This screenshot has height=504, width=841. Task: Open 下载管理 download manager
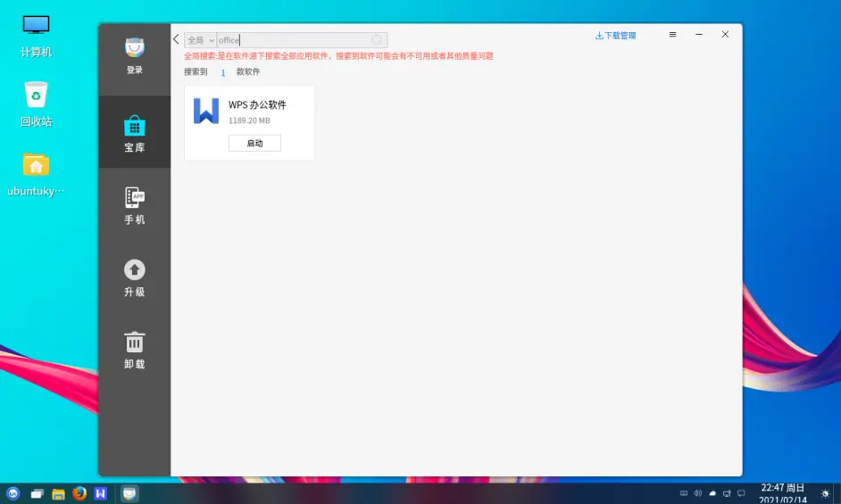[615, 36]
